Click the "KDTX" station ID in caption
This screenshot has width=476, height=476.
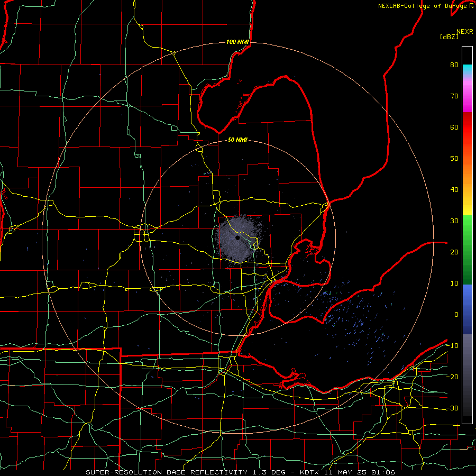pos(309,472)
